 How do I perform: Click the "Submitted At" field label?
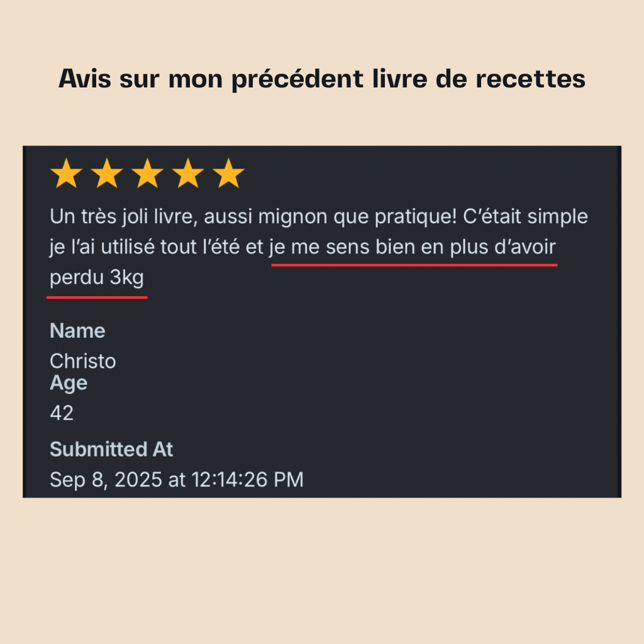111,450
